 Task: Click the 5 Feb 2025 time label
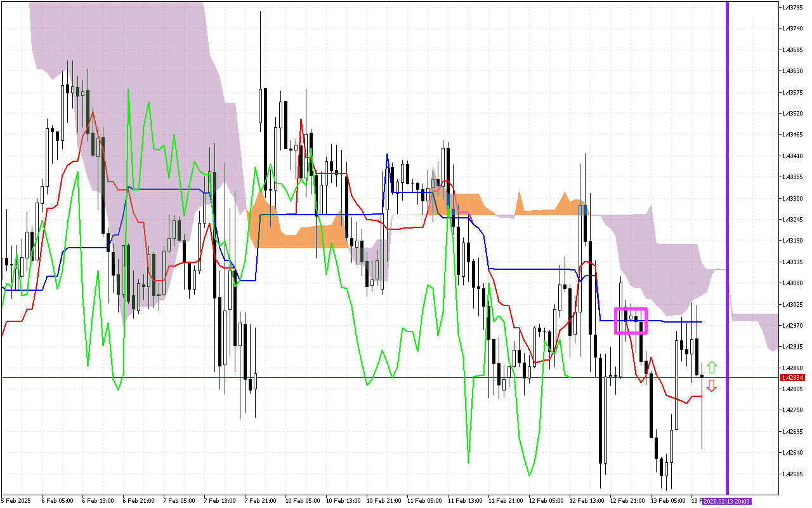tap(16, 501)
